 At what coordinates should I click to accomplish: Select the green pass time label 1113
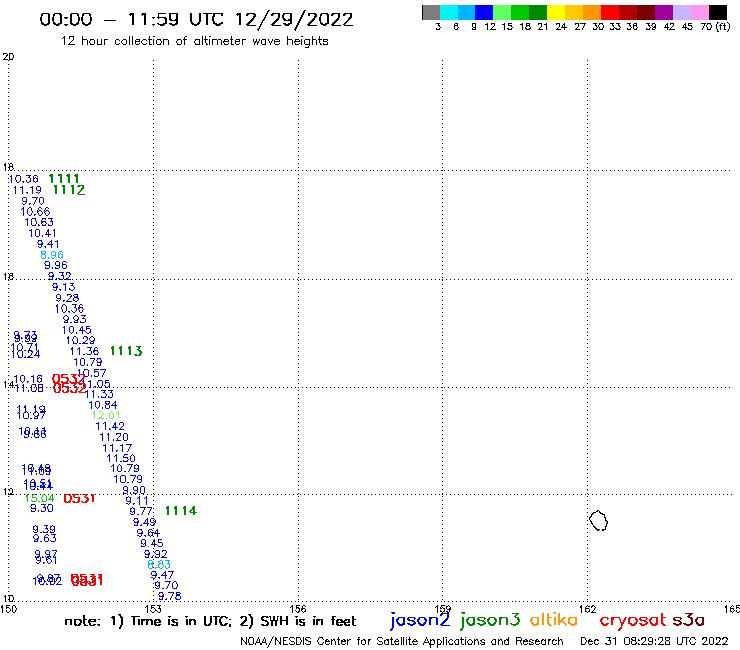[x=126, y=351]
